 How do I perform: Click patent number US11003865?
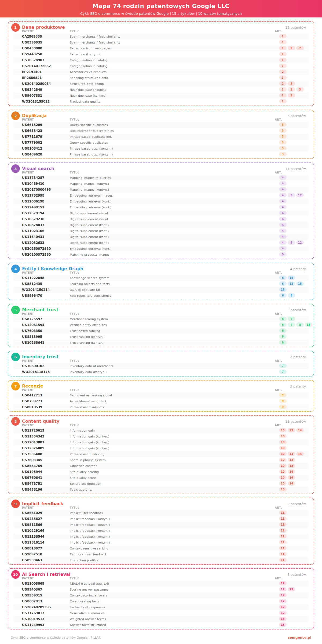pos(33,584)
